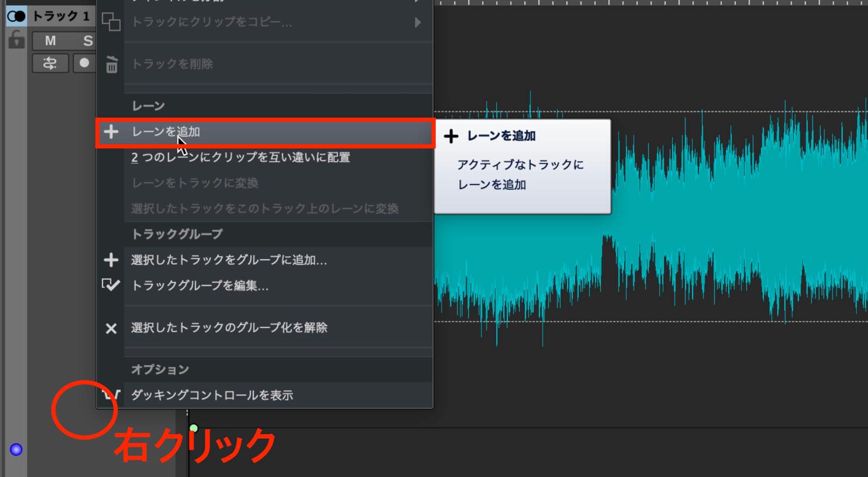
Task: Solo トラック 1 with the S button
Action: pyautogui.click(x=87, y=40)
